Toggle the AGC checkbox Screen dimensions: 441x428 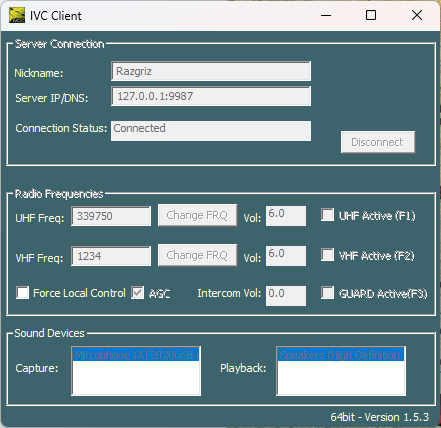tap(137, 293)
